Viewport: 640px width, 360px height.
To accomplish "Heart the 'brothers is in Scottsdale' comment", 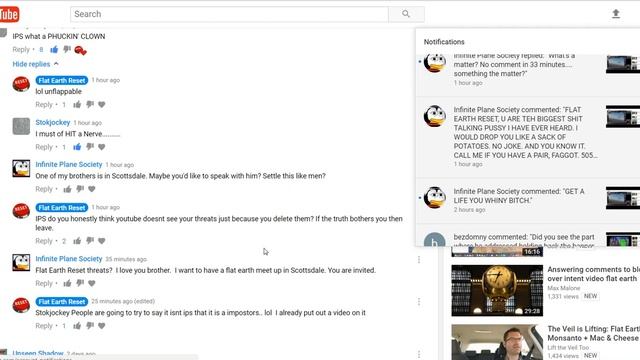I will [92, 189].
